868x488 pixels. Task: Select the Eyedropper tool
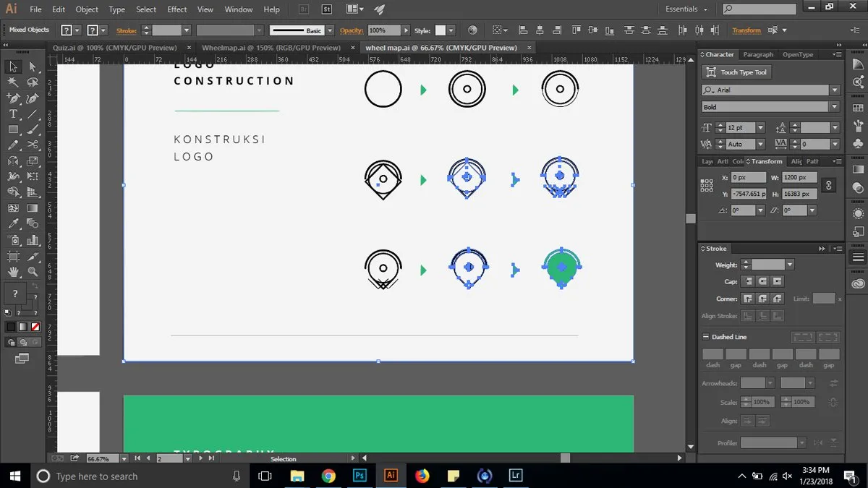point(13,225)
